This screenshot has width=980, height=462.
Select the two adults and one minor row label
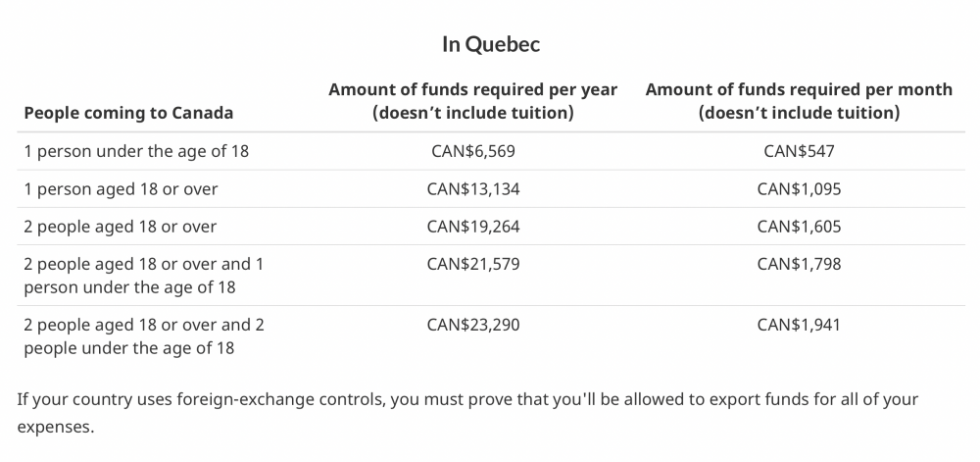click(x=144, y=276)
